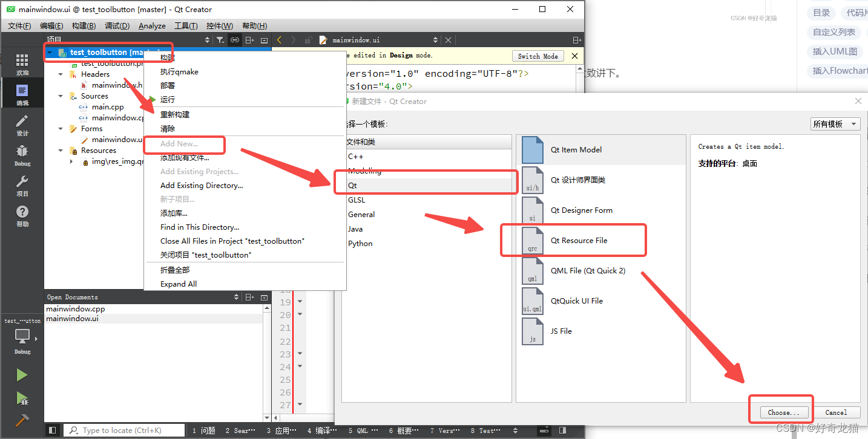Go forward in editor history

294,40
